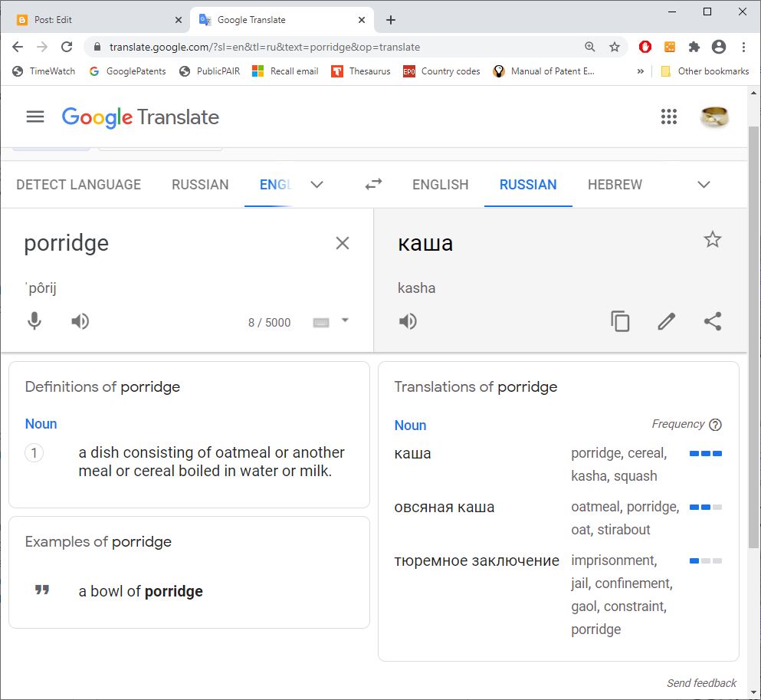
Task: Listen to the Russian translation каша
Action: [x=408, y=321]
